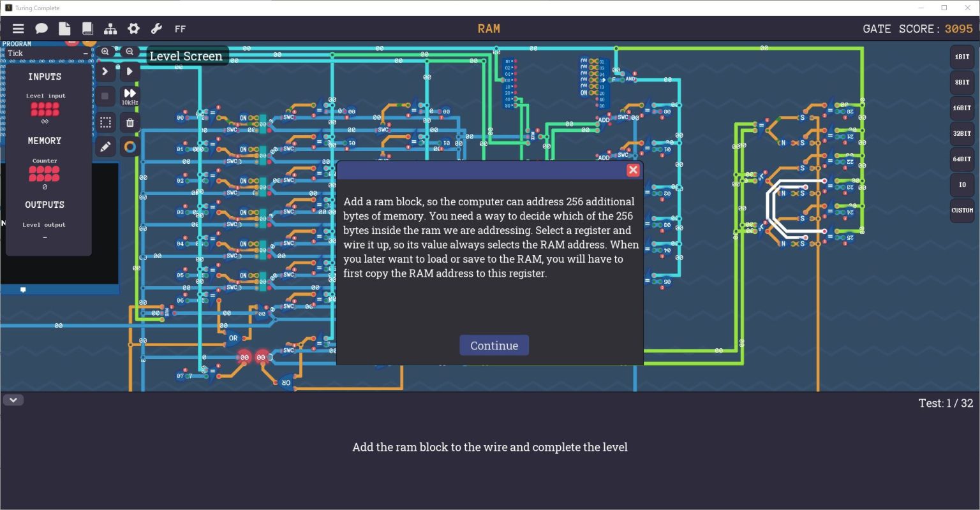Activate the dotted rectangle selection tool
The image size is (980, 510).
tap(105, 122)
